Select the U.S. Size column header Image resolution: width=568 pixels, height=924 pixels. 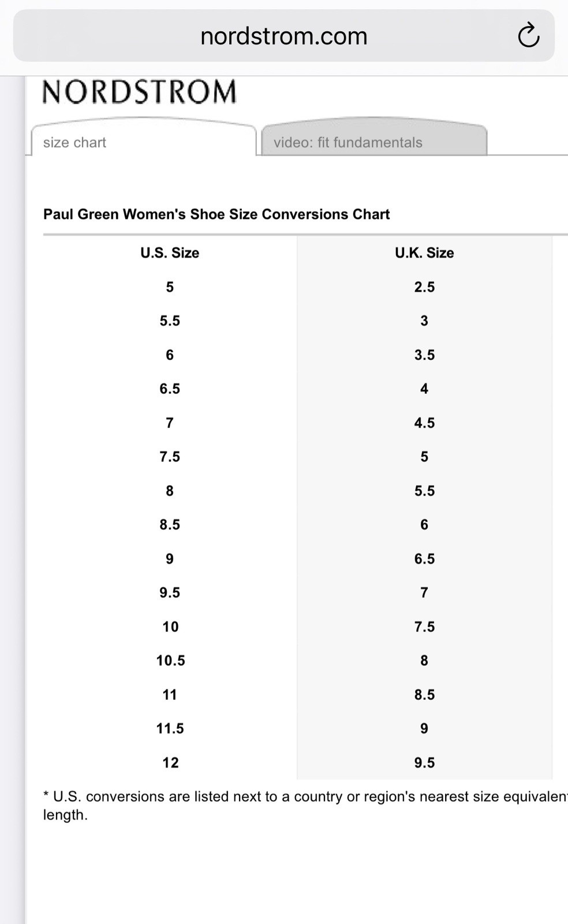[170, 253]
